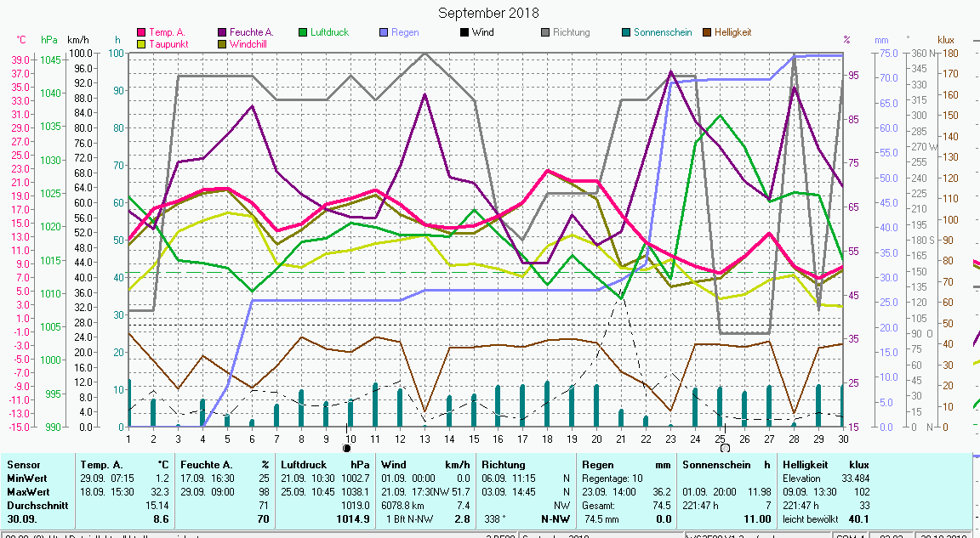Viewport: 980px width, 538px height.
Task: Toggle the Sonnenschein series via its legend label
Action: pos(664,32)
